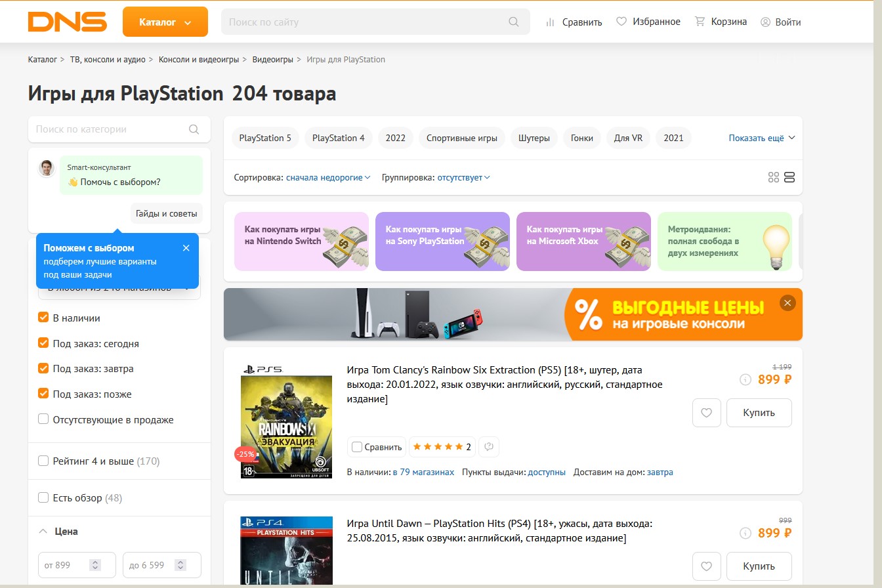882x588 pixels.
Task: Open Гайды и советы
Action: (x=167, y=213)
